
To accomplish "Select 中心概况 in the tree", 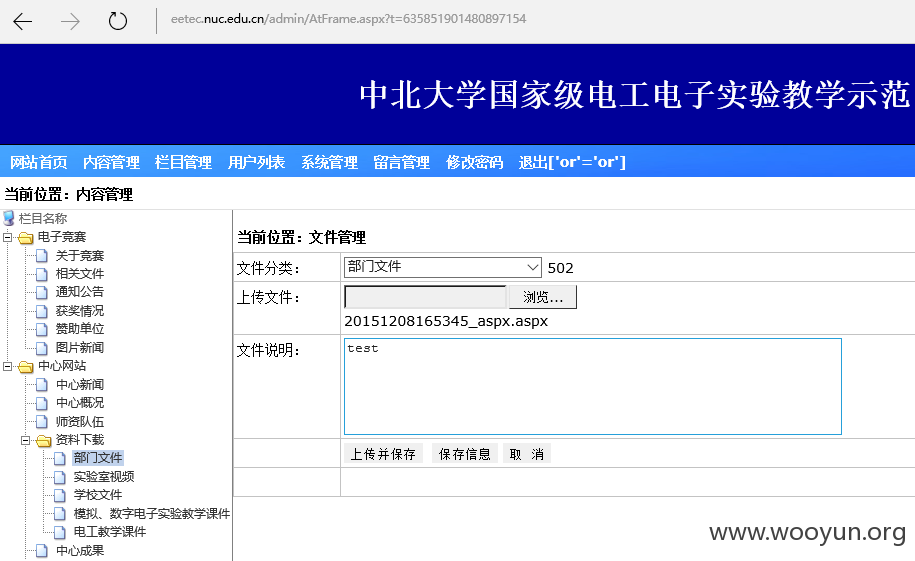I will pyautogui.click(x=80, y=403).
